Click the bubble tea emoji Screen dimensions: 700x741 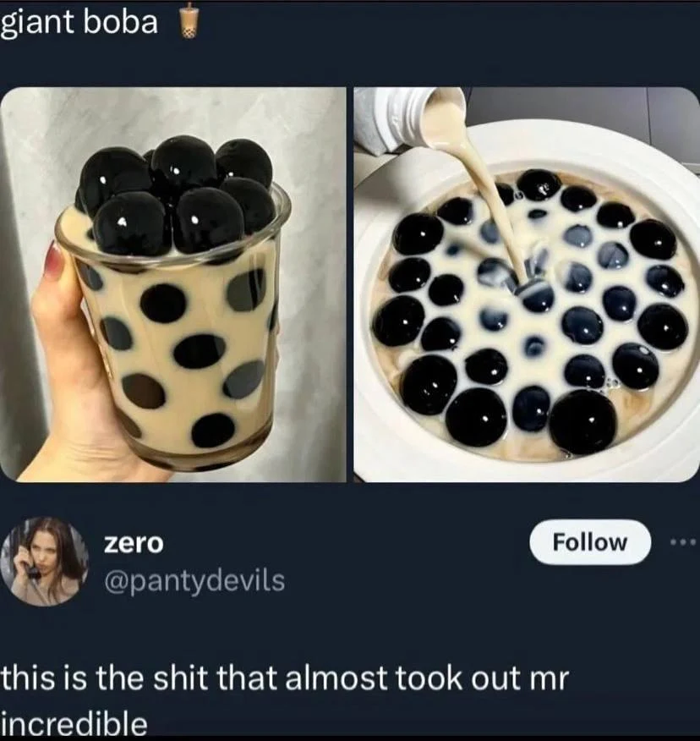pos(189,20)
